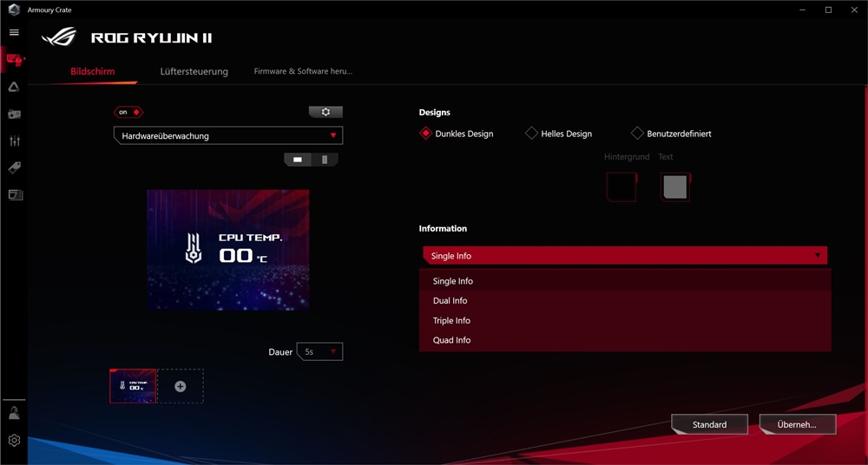Add a new slide with plus icon
868x465 pixels.
(x=181, y=386)
